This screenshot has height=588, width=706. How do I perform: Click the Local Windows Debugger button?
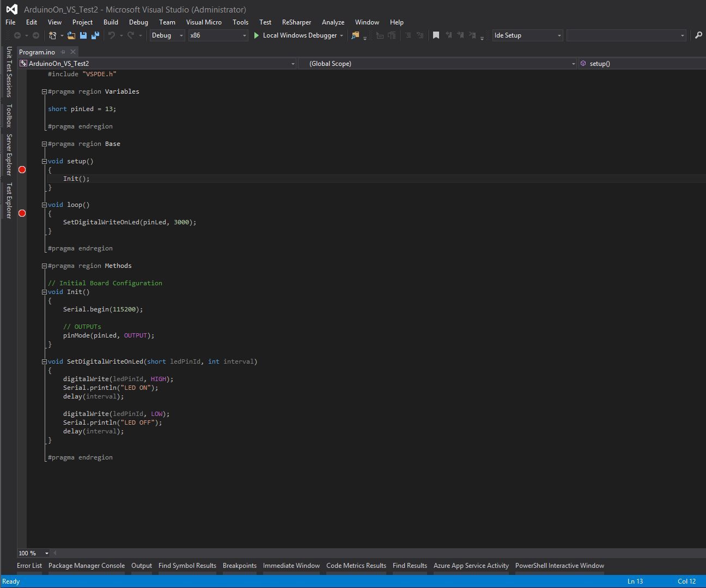coord(295,35)
